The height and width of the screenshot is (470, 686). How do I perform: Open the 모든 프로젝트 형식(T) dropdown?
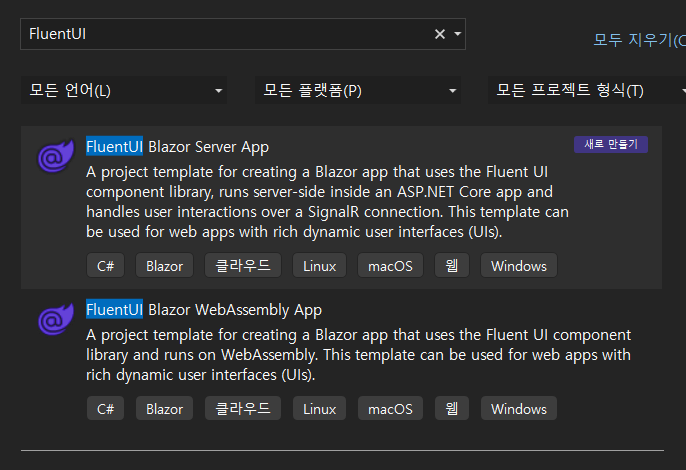(587, 90)
